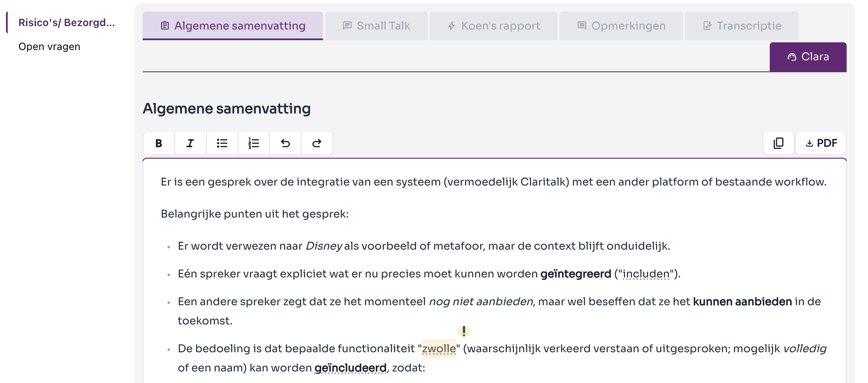The image size is (868, 383).
Task: Insert a numbered list
Action: (254, 143)
